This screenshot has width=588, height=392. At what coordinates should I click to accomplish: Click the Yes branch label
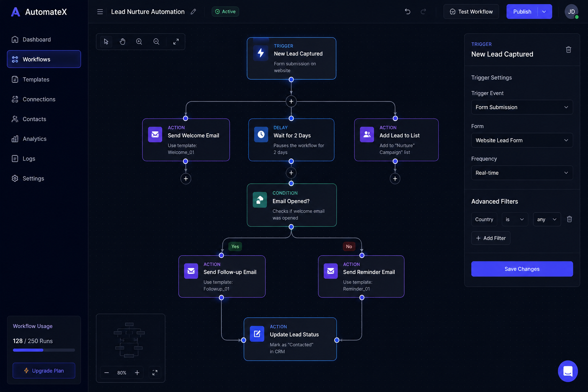(235, 247)
